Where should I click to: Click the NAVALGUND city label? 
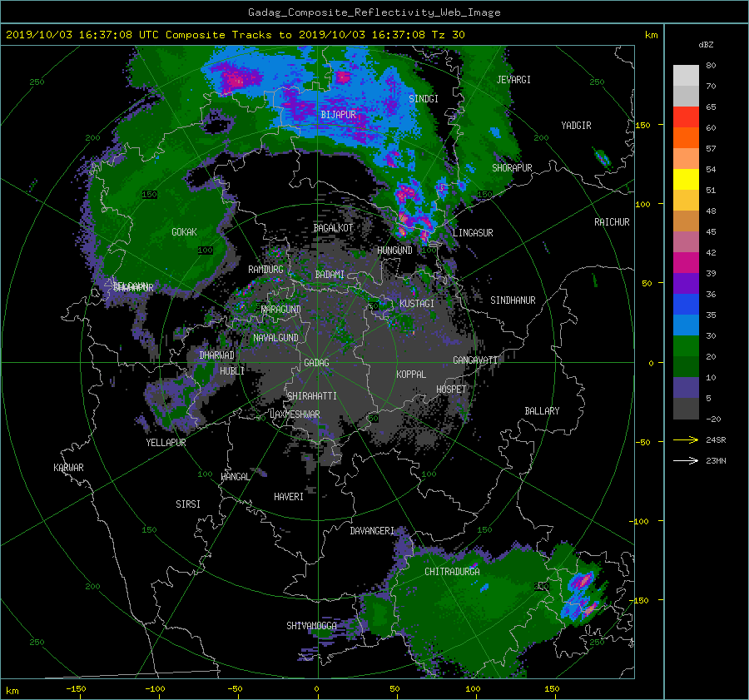(275, 338)
